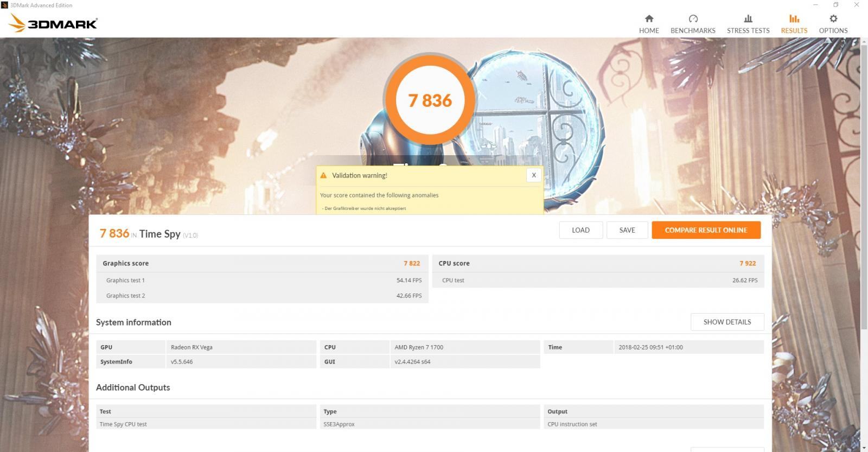The height and width of the screenshot is (452, 868).
Task: Click the scrollbar up arrow
Action: point(864,41)
